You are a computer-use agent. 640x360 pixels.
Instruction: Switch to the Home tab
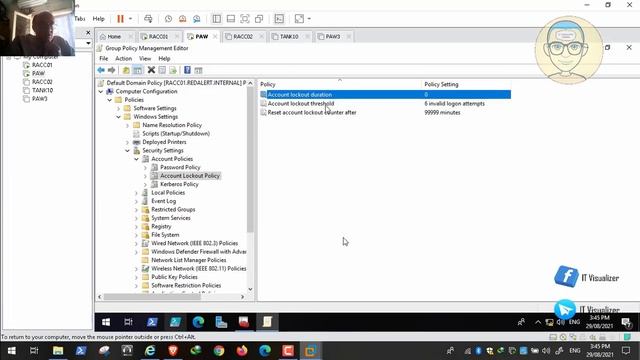coord(114,37)
